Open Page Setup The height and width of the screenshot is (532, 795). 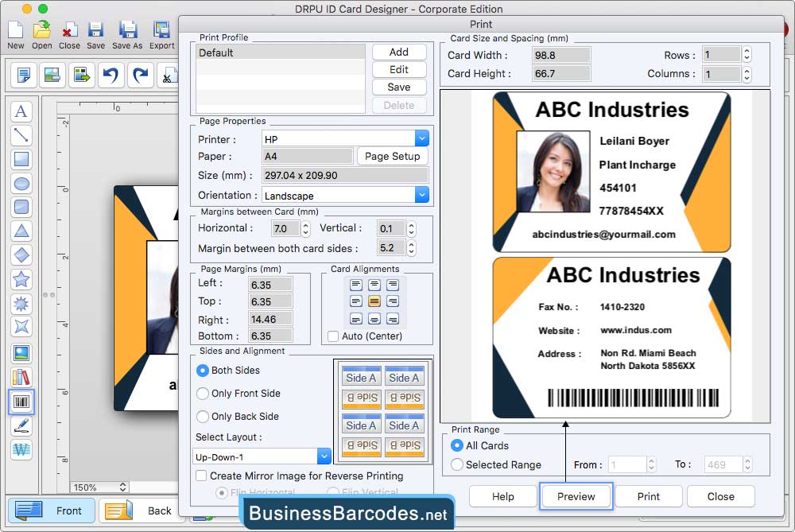(393, 156)
